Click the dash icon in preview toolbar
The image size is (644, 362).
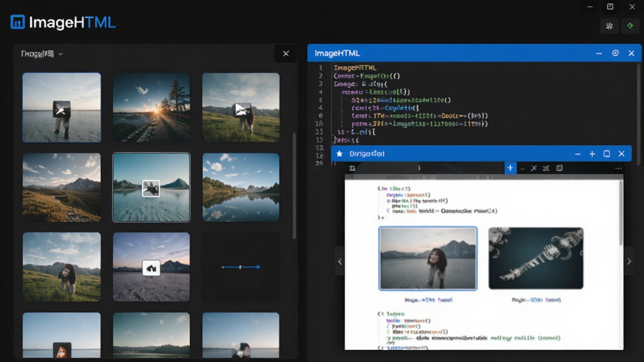(523, 168)
